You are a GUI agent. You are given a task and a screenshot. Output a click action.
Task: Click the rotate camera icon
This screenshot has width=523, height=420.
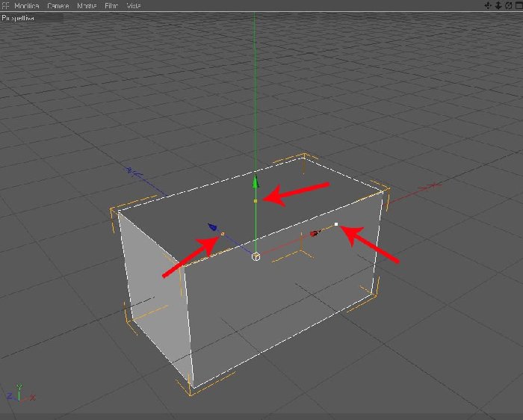(509, 5)
